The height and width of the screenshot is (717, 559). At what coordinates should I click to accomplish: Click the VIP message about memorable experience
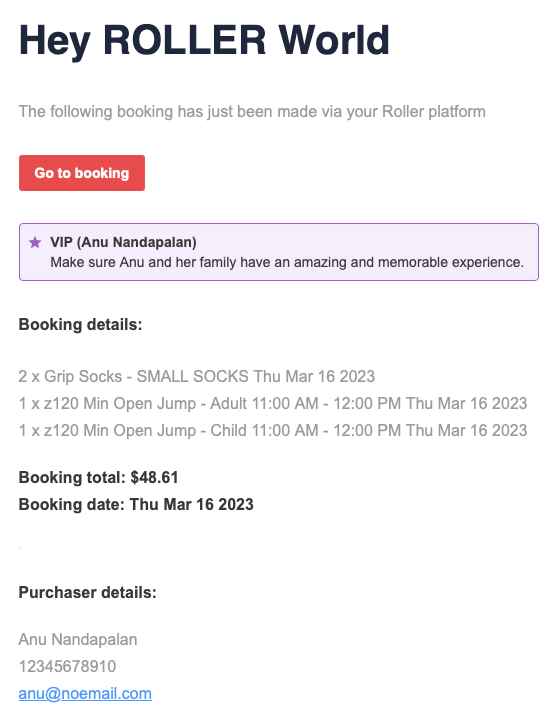(287, 262)
